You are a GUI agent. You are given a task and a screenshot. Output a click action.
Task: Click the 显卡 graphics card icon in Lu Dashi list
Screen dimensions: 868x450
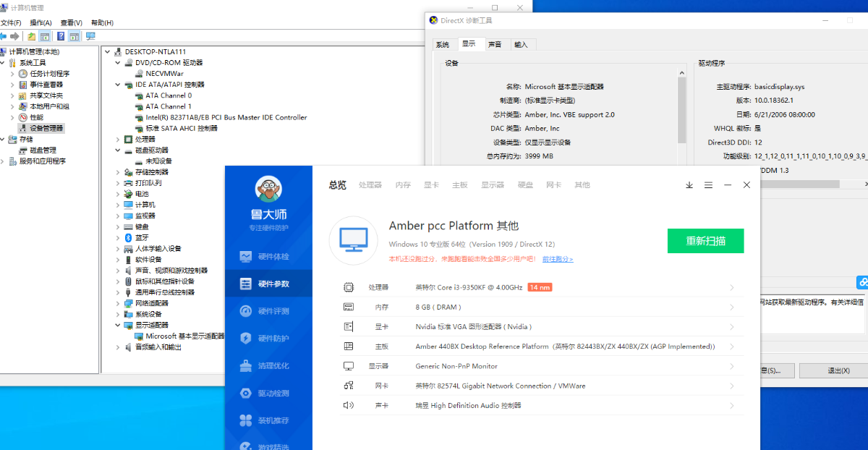349,326
